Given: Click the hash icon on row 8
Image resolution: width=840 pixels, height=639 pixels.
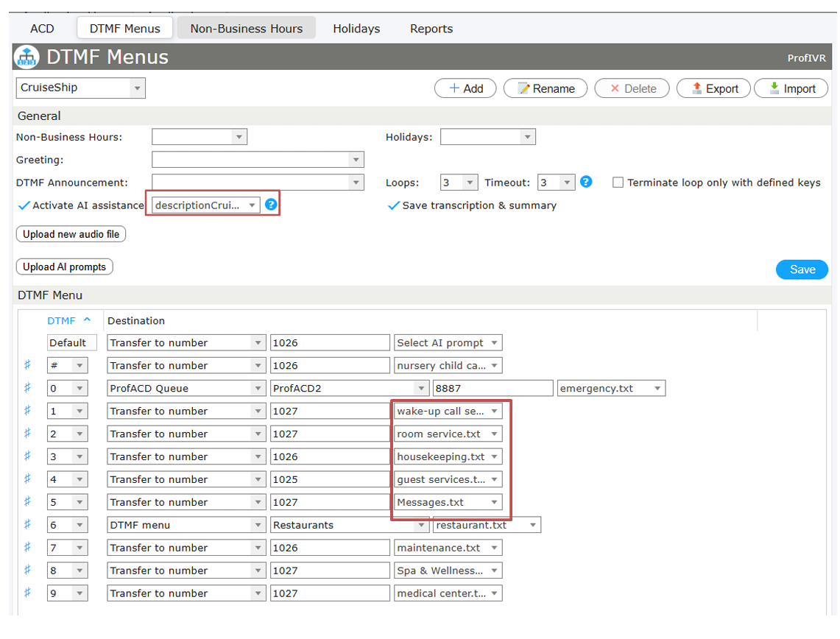Looking at the screenshot, I should coord(27,570).
